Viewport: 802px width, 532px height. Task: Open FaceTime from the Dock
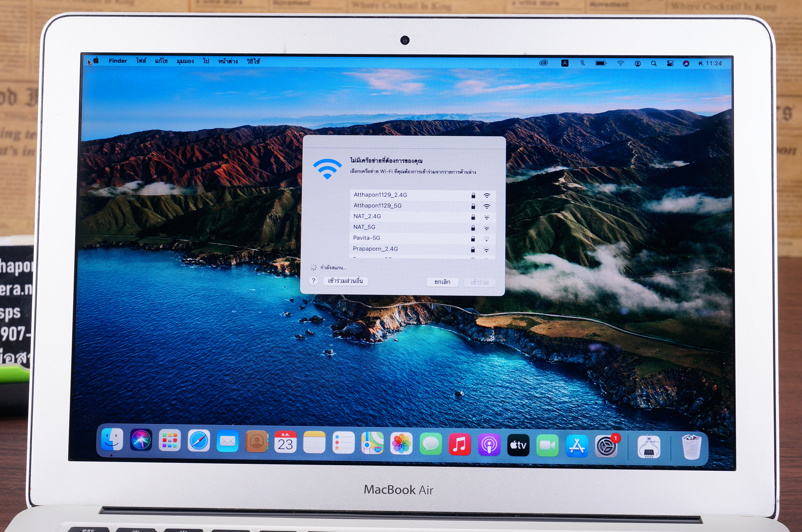point(547,446)
